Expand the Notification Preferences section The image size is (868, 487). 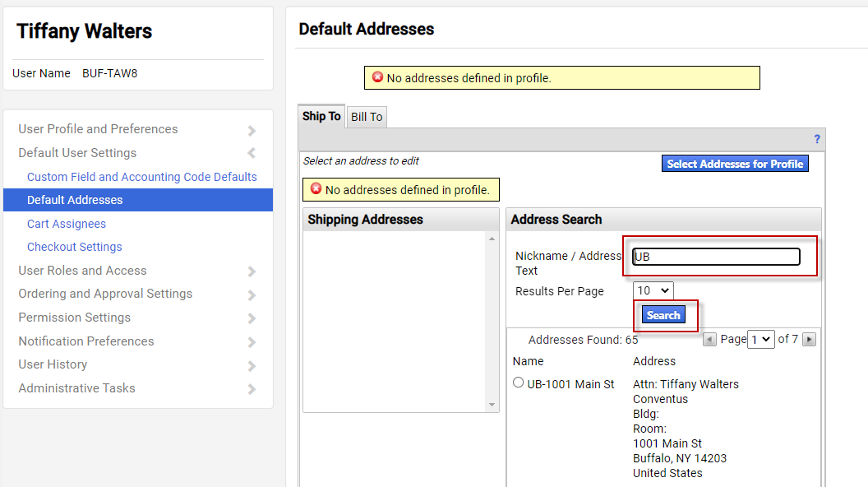252,342
